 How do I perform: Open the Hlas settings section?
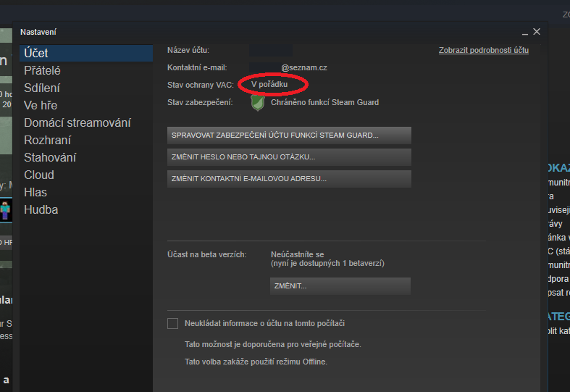[x=35, y=192]
